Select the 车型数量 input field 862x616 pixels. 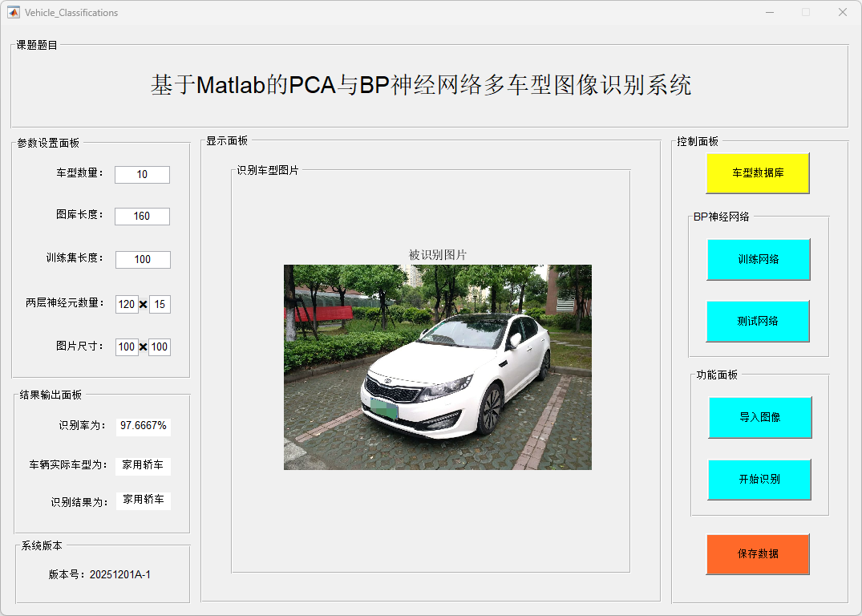142,175
